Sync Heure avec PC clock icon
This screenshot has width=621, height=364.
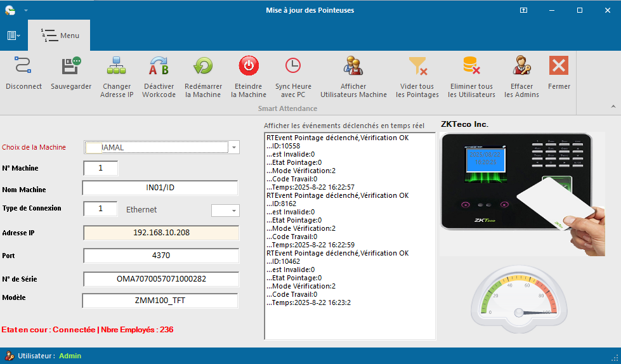click(293, 66)
